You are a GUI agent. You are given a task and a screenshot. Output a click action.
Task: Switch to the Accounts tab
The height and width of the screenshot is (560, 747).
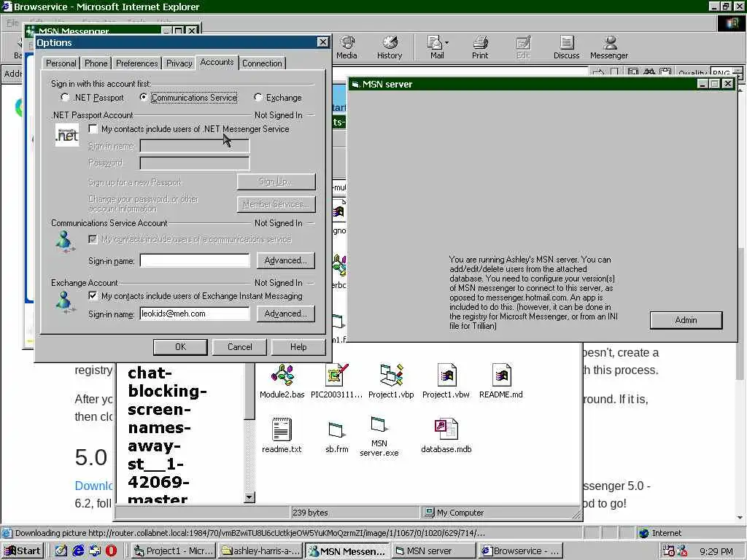tap(217, 63)
